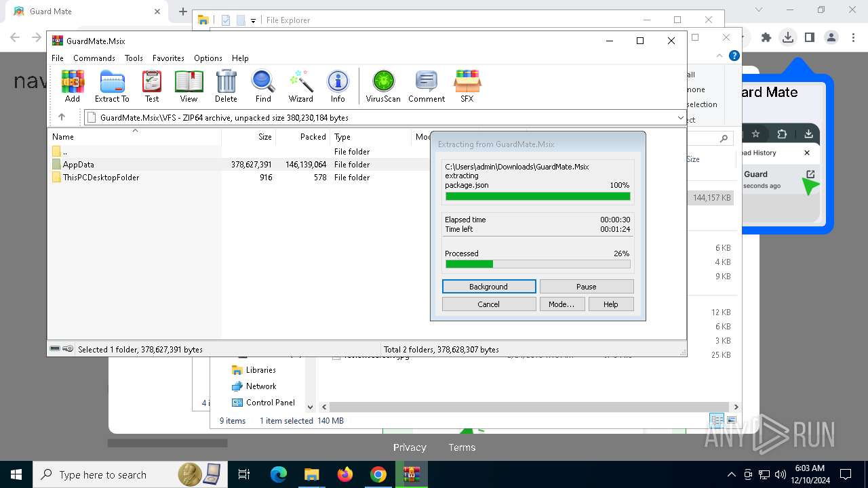Screen dimensions: 868x488
Task: Click the Mode... button
Action: [561, 304]
